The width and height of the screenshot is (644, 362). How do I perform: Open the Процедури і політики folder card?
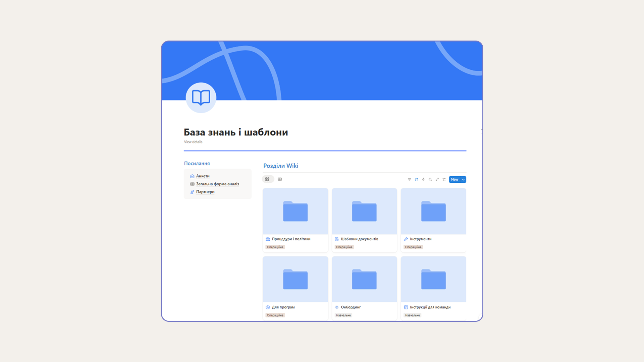click(295, 220)
